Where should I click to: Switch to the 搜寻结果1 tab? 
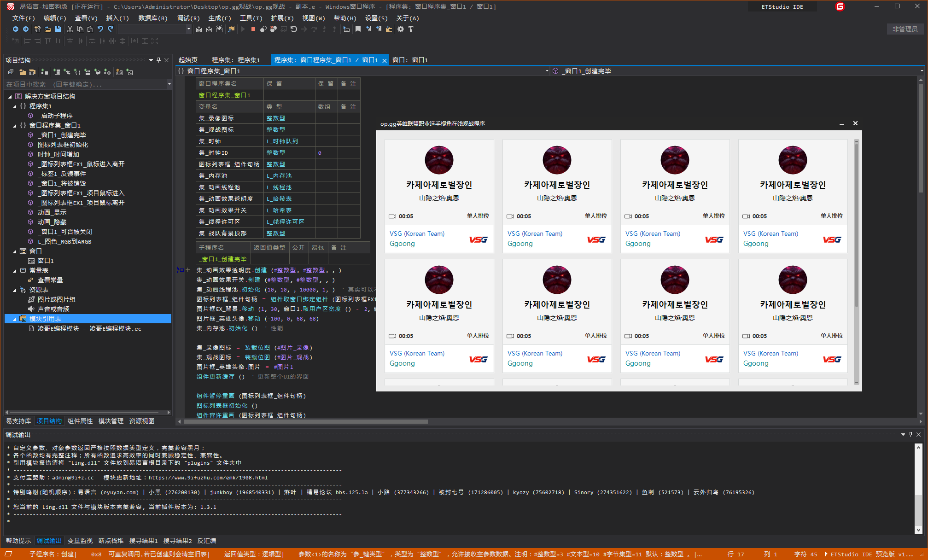click(143, 541)
